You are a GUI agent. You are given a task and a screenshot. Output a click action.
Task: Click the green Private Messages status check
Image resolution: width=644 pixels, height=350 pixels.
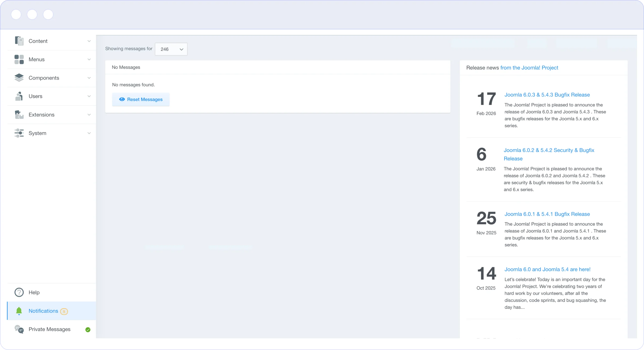tap(88, 330)
